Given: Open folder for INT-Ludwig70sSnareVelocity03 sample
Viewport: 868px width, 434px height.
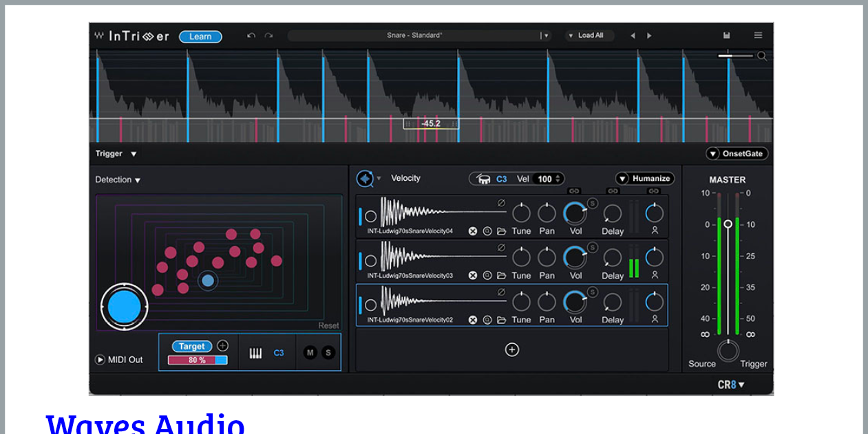Looking at the screenshot, I should (x=501, y=275).
